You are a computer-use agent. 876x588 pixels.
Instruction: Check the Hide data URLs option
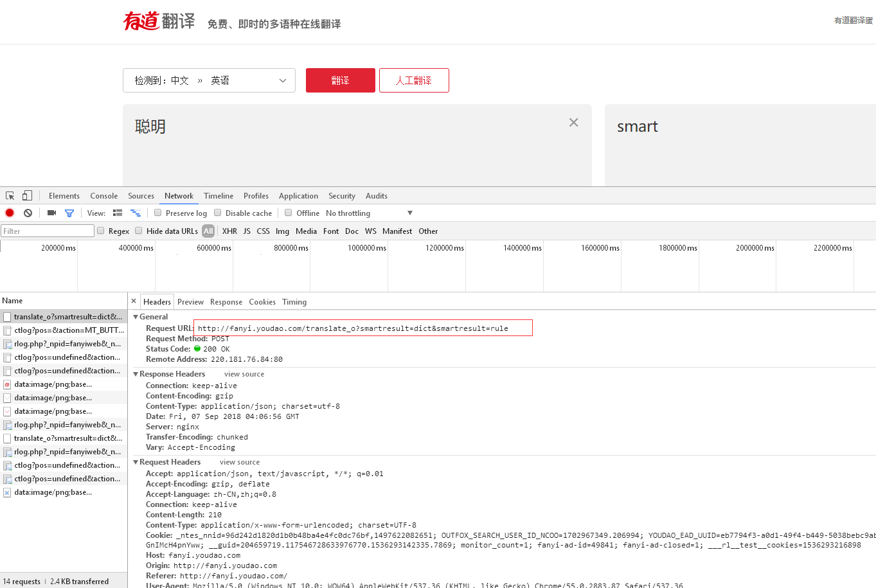(138, 231)
